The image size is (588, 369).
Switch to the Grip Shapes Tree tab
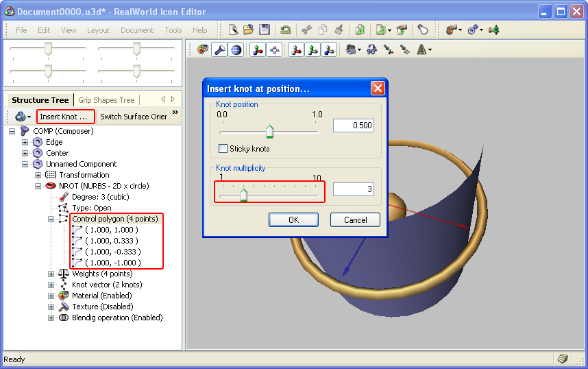pyautogui.click(x=106, y=100)
